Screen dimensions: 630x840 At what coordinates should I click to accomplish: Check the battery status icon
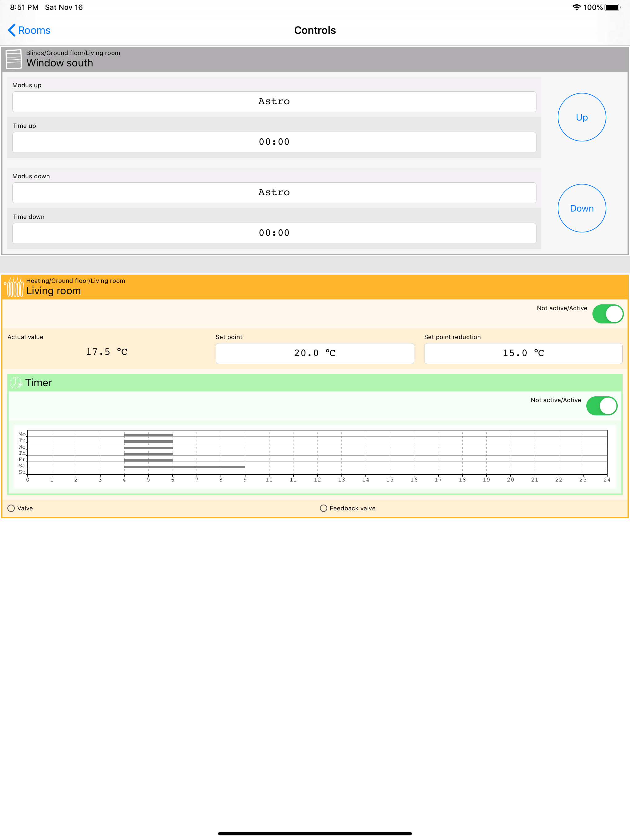coord(612,7)
